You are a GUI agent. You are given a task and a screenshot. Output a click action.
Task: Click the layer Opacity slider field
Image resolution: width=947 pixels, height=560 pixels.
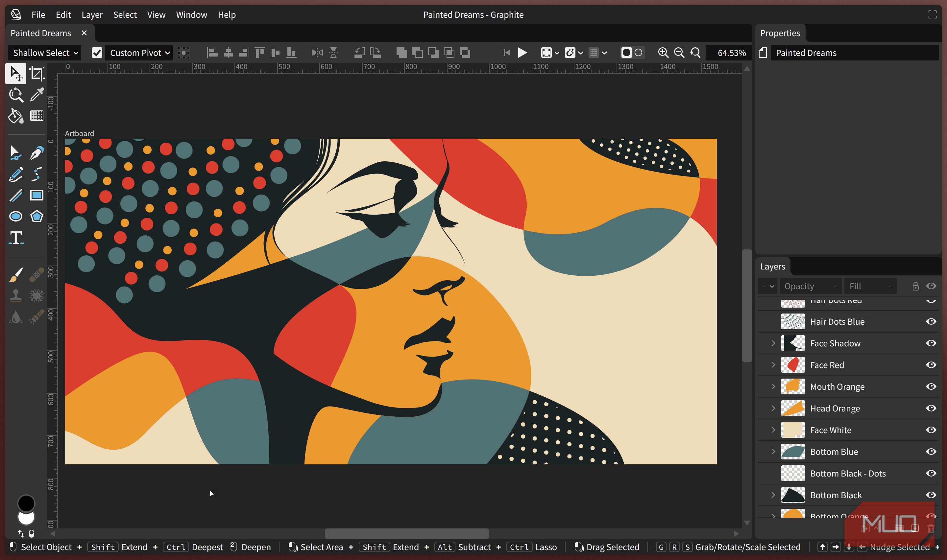(x=810, y=286)
